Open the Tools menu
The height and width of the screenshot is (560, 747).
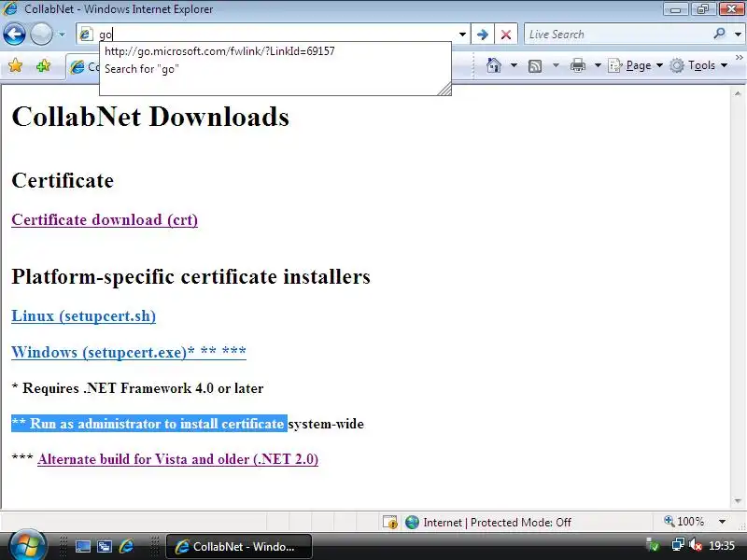698,65
